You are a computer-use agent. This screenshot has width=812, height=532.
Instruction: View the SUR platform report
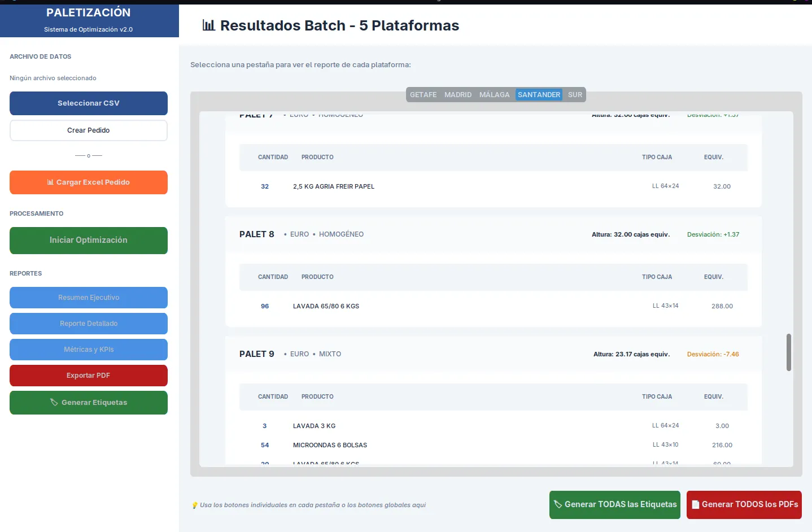[x=575, y=94]
